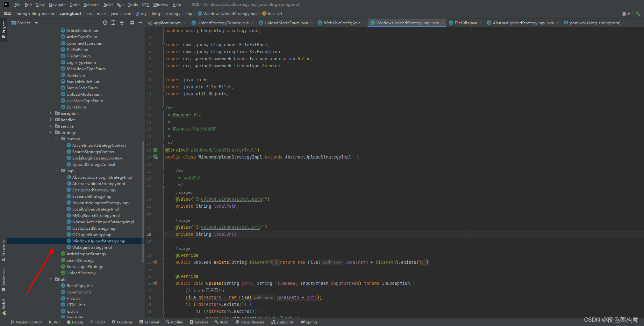644x326 pixels.
Task: Select LocalUploadStrategyImpl in project tree
Action: (96, 209)
